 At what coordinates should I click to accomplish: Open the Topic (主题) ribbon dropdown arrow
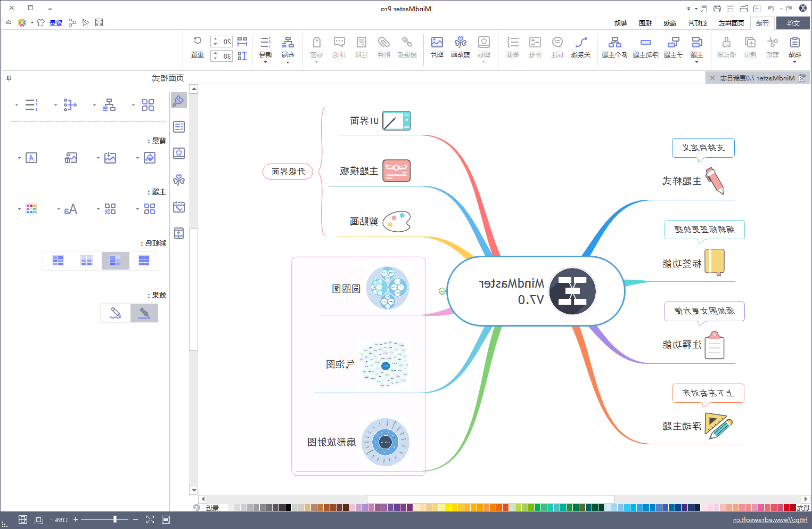(696, 62)
